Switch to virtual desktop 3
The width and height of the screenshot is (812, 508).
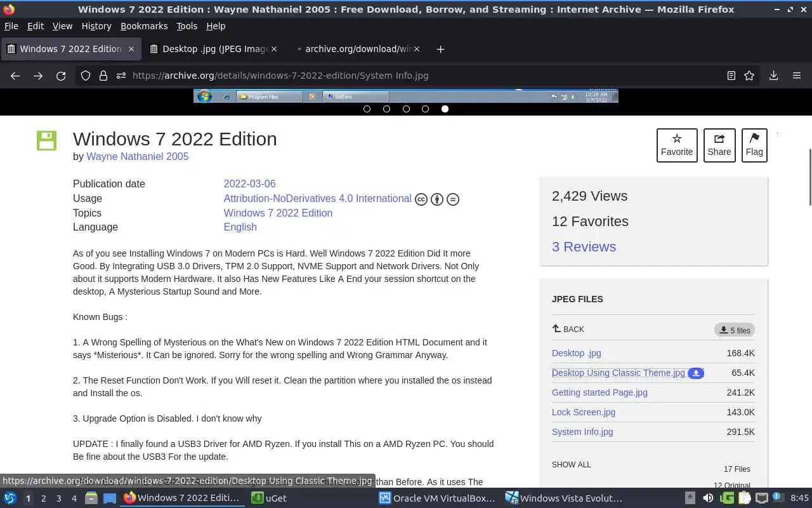[58, 498]
